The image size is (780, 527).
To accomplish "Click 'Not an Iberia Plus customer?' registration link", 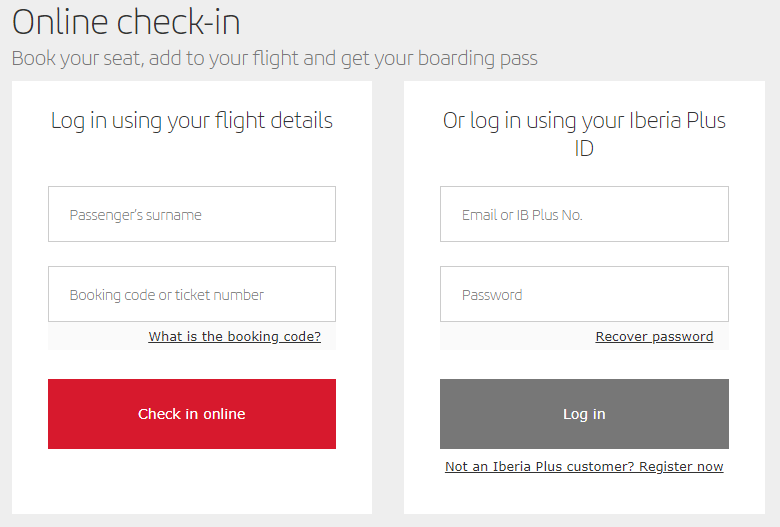I will coord(584,467).
